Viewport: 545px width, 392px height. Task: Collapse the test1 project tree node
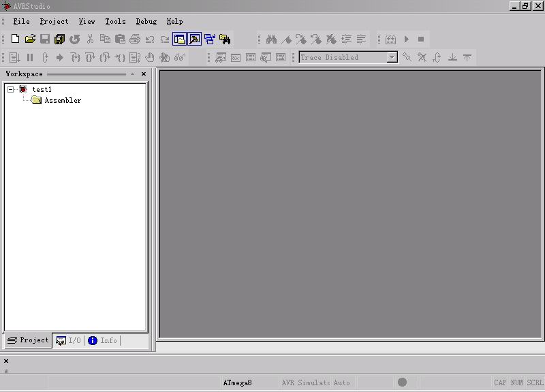point(11,89)
